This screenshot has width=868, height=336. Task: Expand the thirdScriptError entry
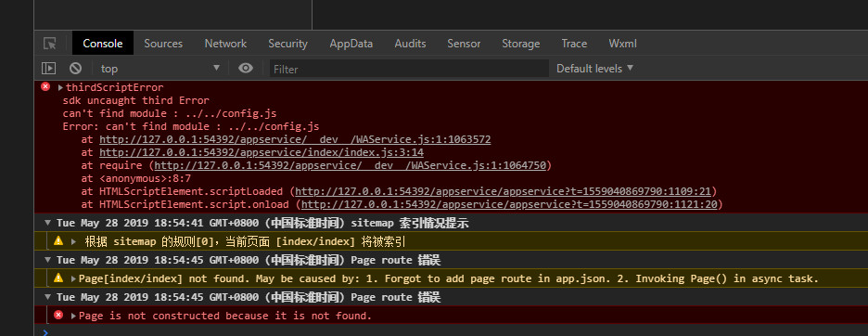click(60, 87)
